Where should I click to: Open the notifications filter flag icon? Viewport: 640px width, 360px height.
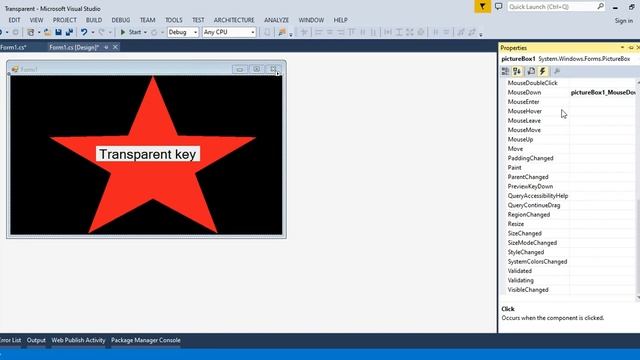point(482,7)
